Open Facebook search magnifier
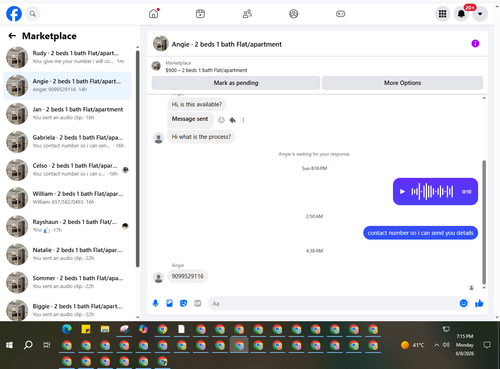The height and width of the screenshot is (369, 500). pyautogui.click(x=33, y=14)
